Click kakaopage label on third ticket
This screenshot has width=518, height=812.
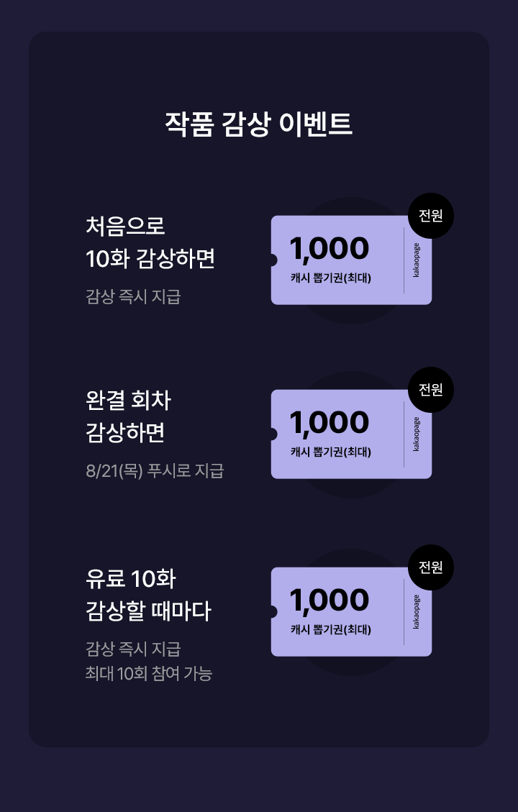tap(417, 611)
